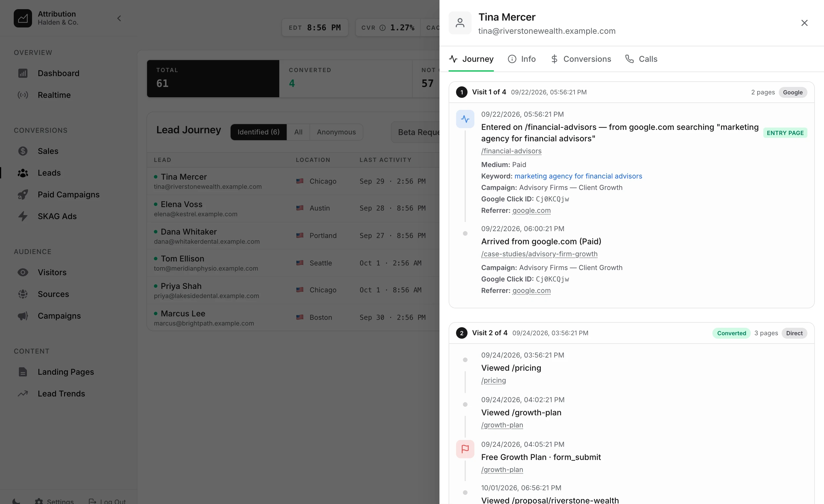Click the Converted badge on Visit 2

tap(731, 333)
